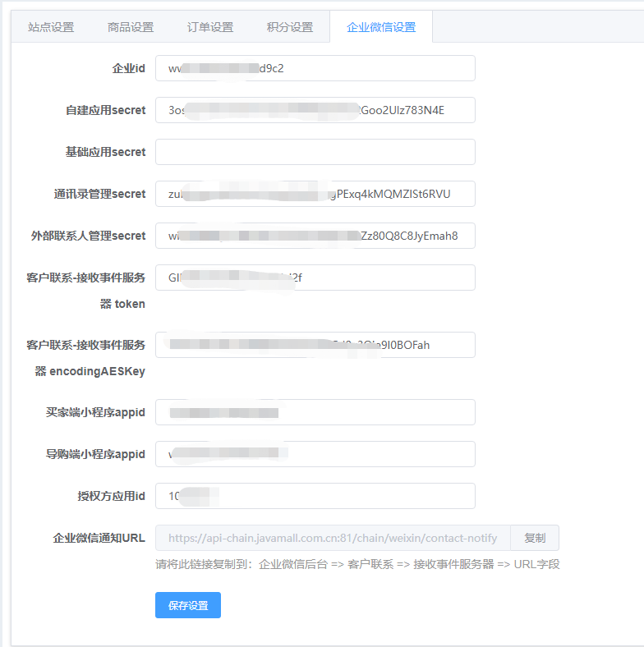
Task: Focus the 接收事件服务器 token field
Action: pyautogui.click(x=315, y=278)
